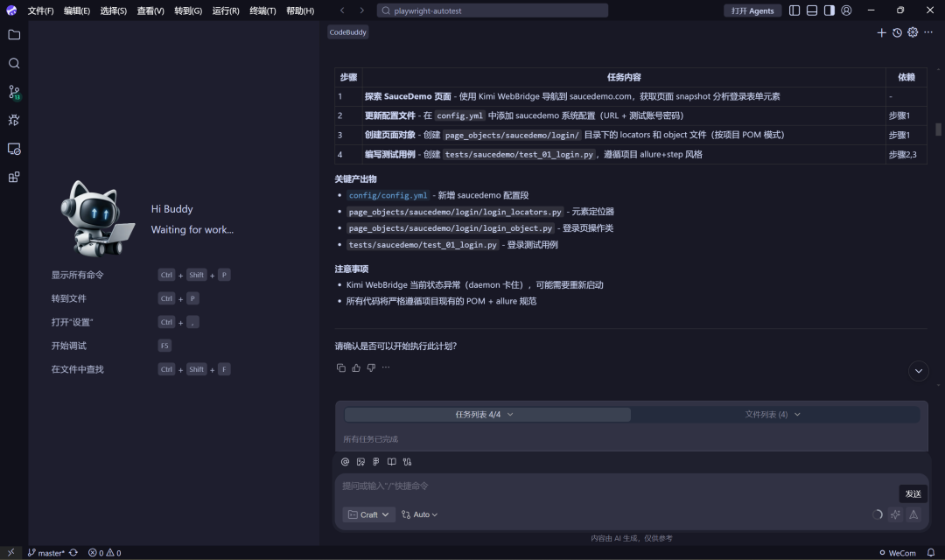Screen dimensions: 945x560
Task: Click the chat panel vertical scrollbar thumb
Action: (938, 129)
